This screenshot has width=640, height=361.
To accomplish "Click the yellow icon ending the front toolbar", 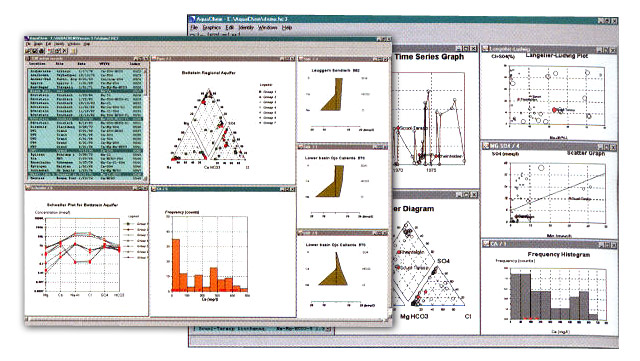I will [x=73, y=51].
